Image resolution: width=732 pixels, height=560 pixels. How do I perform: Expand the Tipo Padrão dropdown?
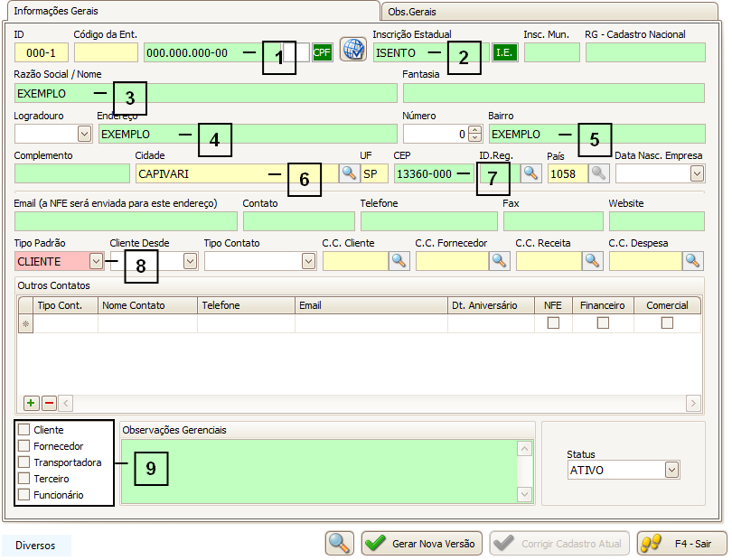97,261
